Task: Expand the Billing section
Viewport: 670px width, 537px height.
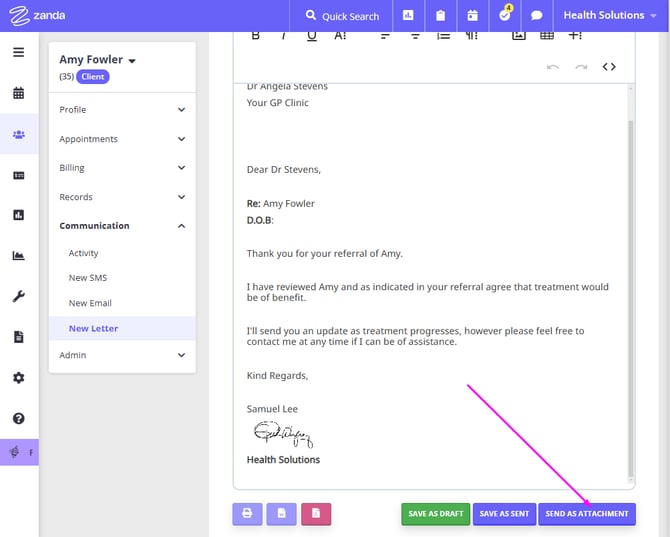Action: pyautogui.click(x=122, y=168)
